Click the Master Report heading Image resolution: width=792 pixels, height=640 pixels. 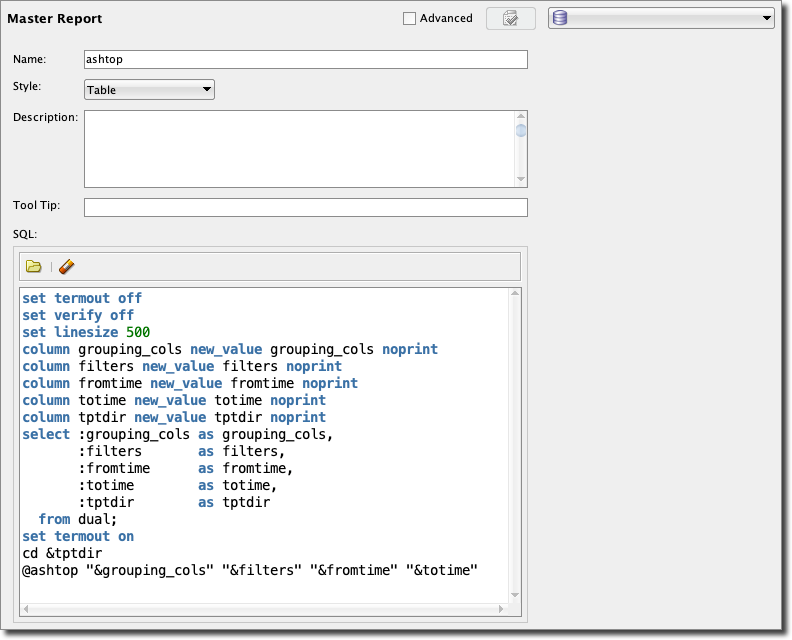(55, 19)
